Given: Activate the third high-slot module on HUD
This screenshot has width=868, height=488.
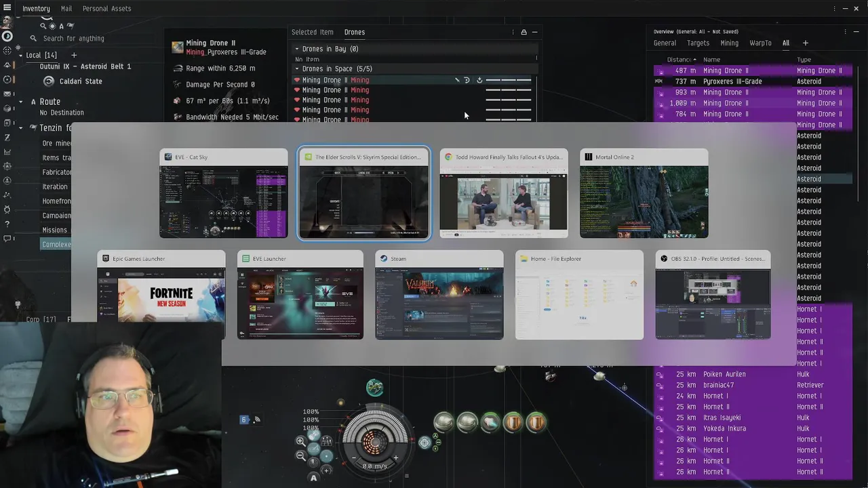Looking at the screenshot, I should pos(490,422).
